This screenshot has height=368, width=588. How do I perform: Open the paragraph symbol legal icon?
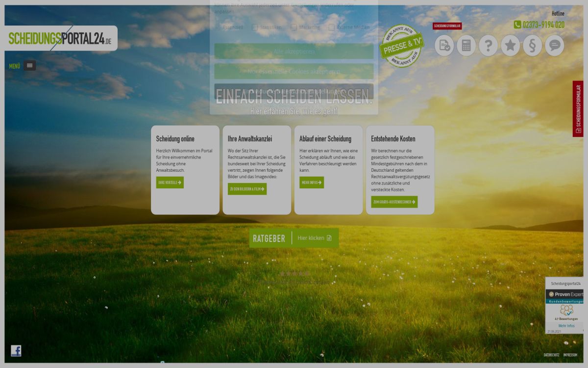pyautogui.click(x=532, y=46)
